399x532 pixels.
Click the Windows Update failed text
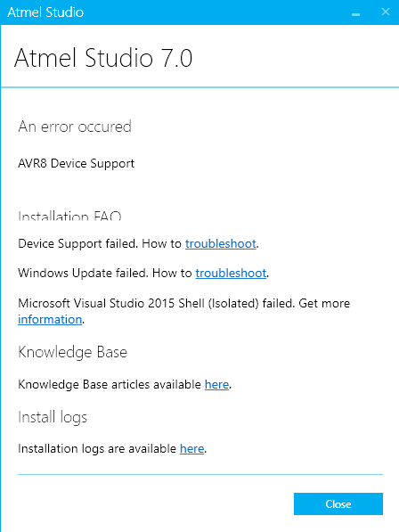click(x=82, y=273)
